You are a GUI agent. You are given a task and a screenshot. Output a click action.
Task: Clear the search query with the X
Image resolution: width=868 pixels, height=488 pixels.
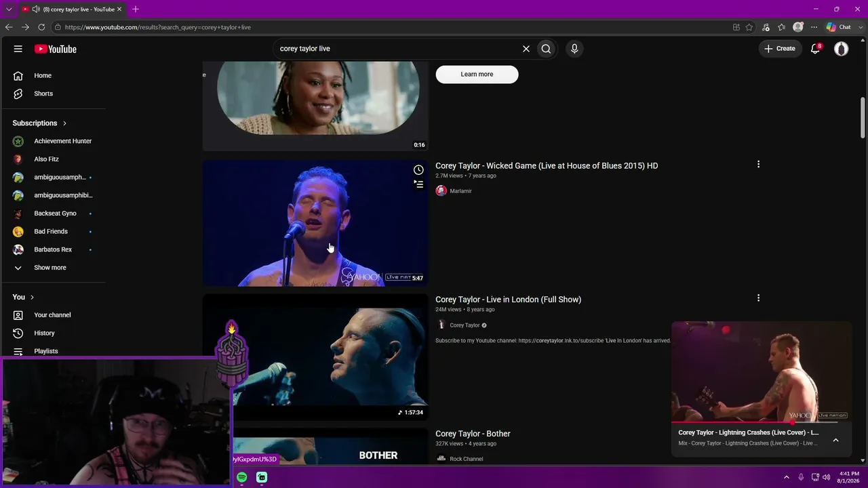click(x=526, y=49)
